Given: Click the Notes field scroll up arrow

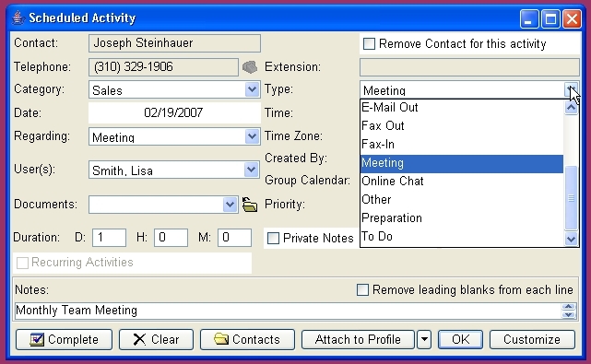Looking at the screenshot, I should click(568, 307).
